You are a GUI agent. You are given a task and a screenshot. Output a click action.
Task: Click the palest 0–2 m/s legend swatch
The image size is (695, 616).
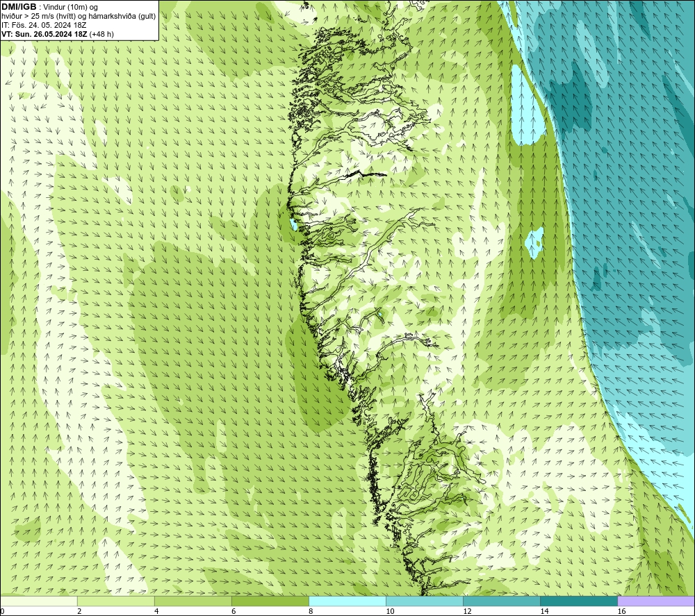click(38, 601)
